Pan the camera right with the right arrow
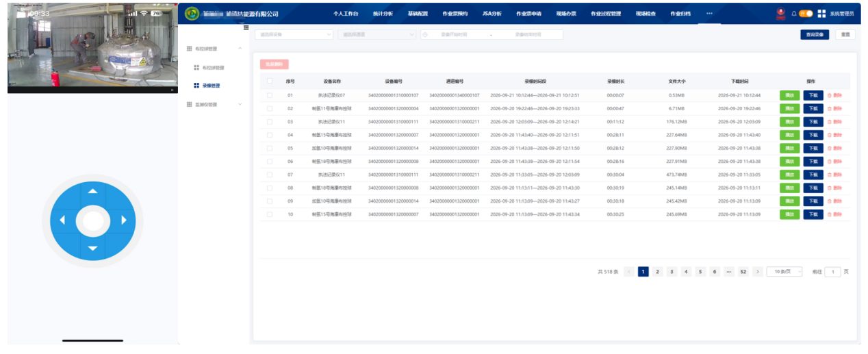 click(x=123, y=220)
